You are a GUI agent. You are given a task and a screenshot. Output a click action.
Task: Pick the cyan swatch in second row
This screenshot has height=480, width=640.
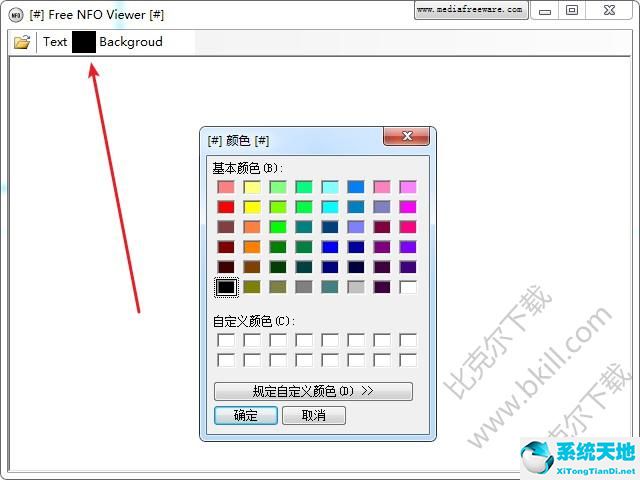pyautogui.click(x=330, y=207)
